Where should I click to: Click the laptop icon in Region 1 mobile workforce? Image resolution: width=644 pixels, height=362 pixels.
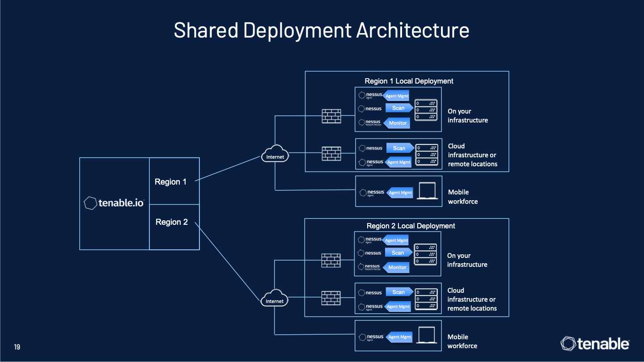pos(428,191)
